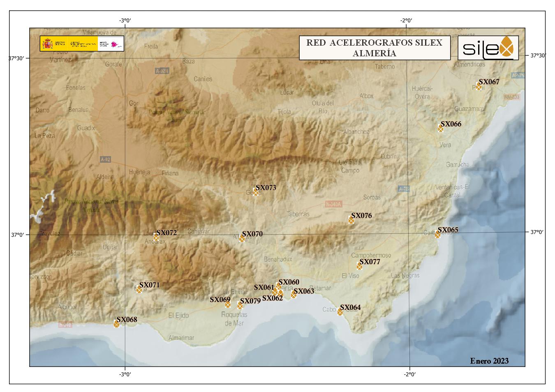Click the Albanchez place name

pos(356,131)
